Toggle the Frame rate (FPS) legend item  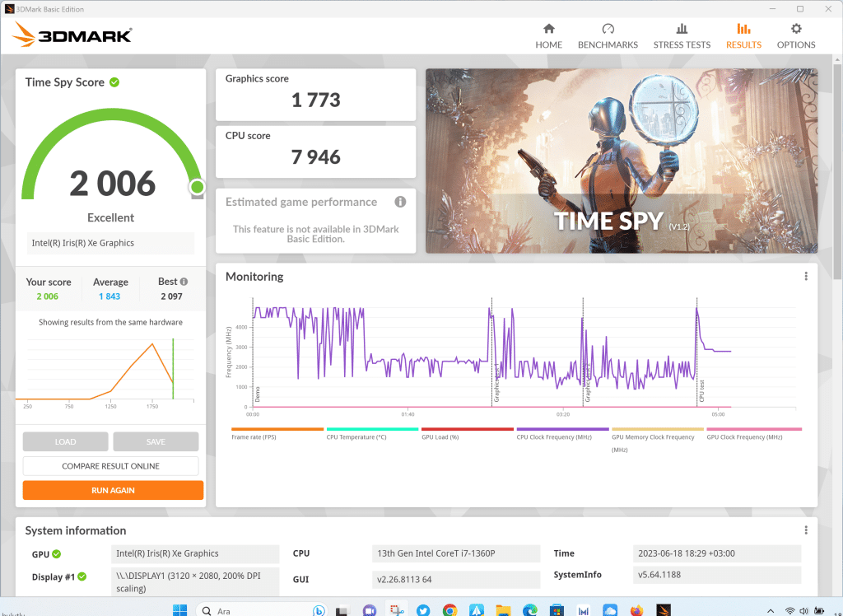[277, 434]
